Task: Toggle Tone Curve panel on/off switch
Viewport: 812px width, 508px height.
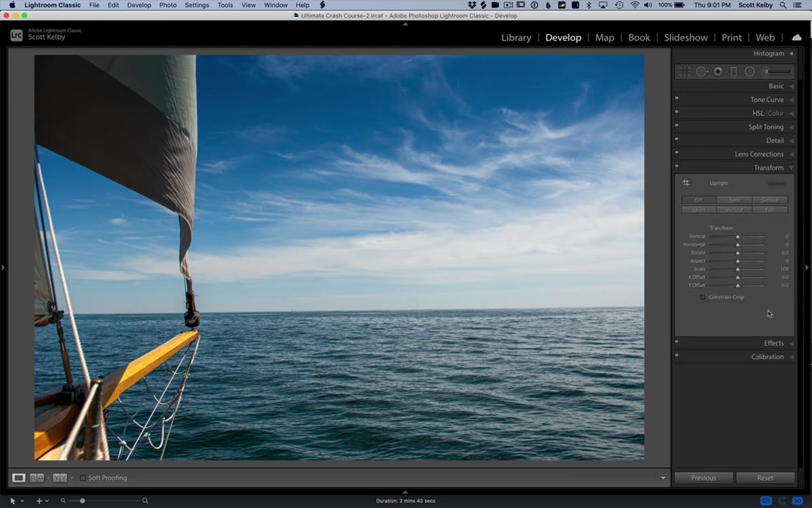Action: pyautogui.click(x=677, y=100)
